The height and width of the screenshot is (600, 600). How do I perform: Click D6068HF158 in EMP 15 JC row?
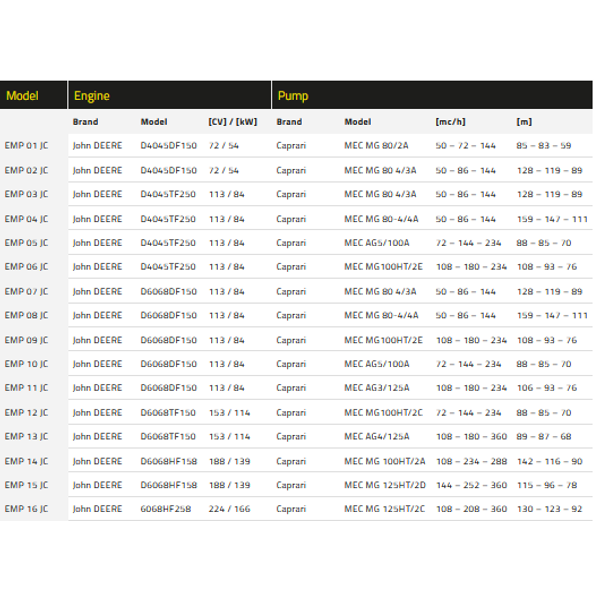pos(168,485)
